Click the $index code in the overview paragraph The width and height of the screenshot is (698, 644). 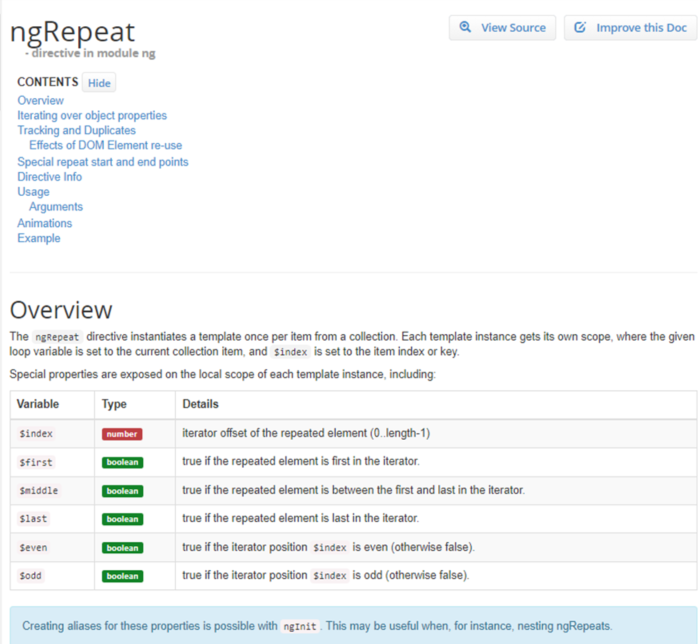pyautogui.click(x=291, y=352)
